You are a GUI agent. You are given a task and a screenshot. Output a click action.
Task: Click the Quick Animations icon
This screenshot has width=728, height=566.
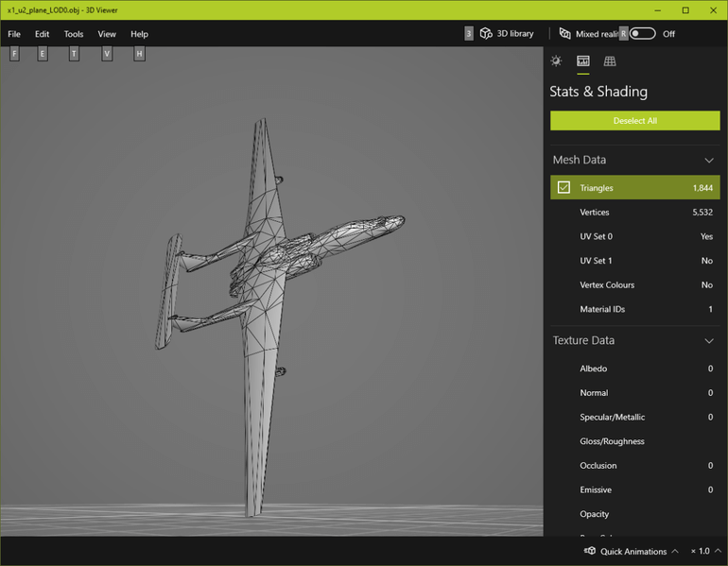(590, 551)
